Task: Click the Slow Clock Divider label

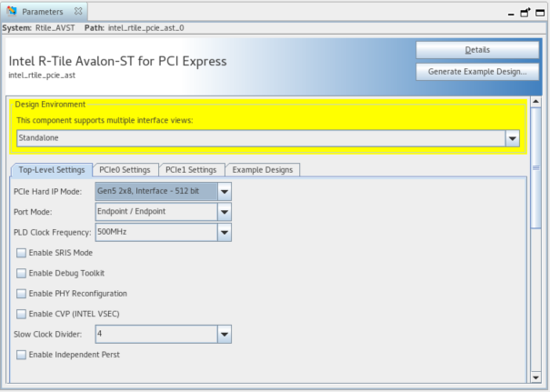Action: click(47, 335)
